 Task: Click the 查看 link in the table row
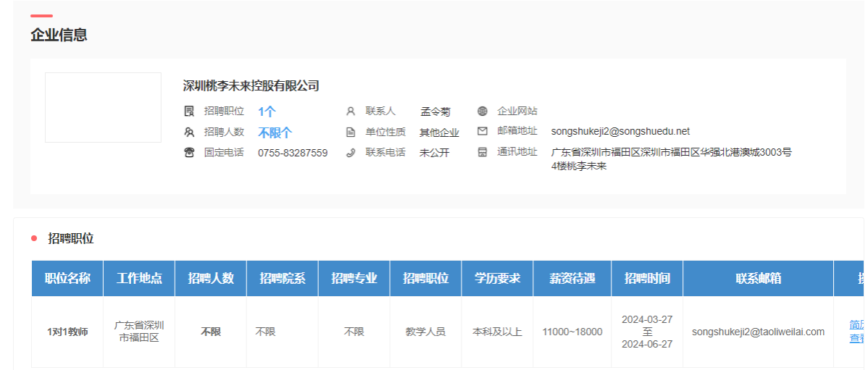856,338
